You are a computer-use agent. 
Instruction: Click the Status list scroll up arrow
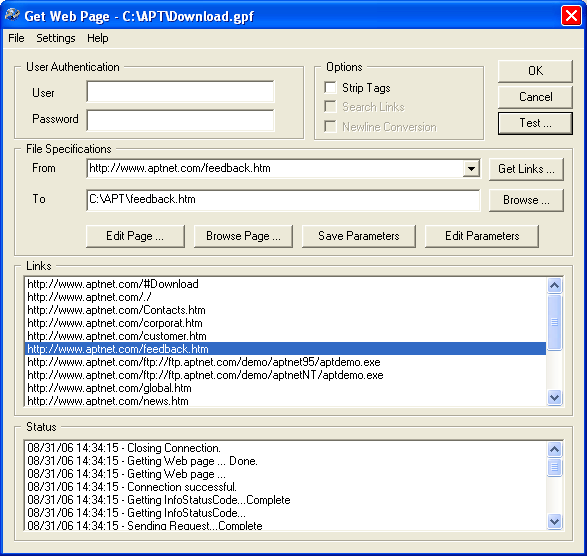(x=554, y=449)
